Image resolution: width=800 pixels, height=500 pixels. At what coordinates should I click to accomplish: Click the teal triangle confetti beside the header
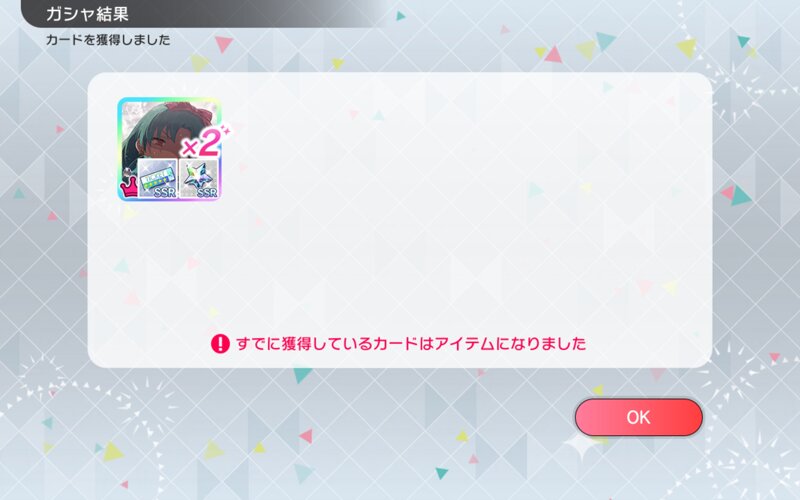tap(401, 16)
